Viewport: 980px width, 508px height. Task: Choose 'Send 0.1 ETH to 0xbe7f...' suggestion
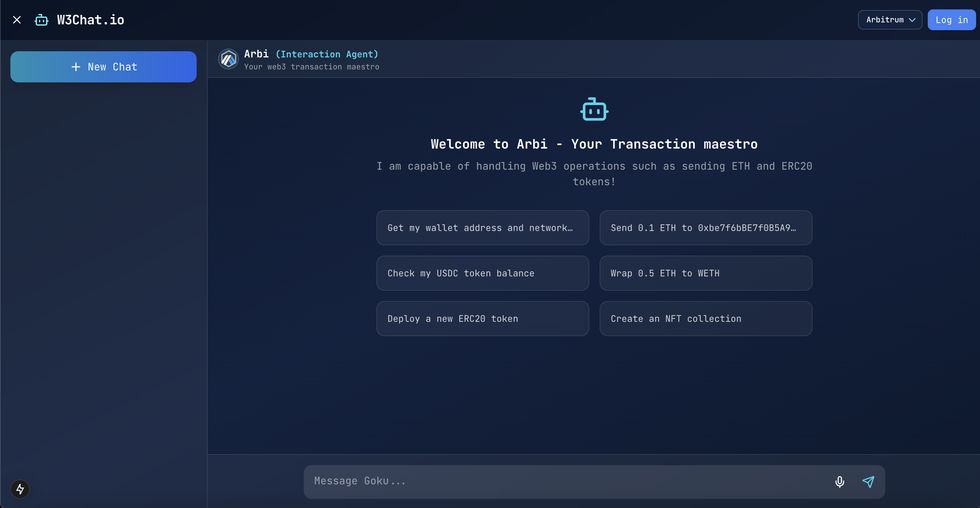pyautogui.click(x=705, y=228)
